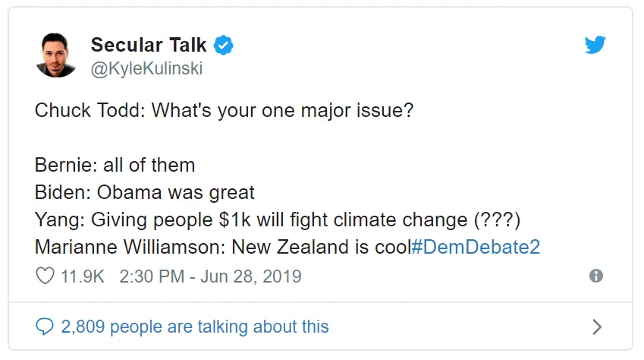Open the tweet info circle icon
Image resolution: width=644 pixels, height=360 pixels.
click(x=596, y=276)
